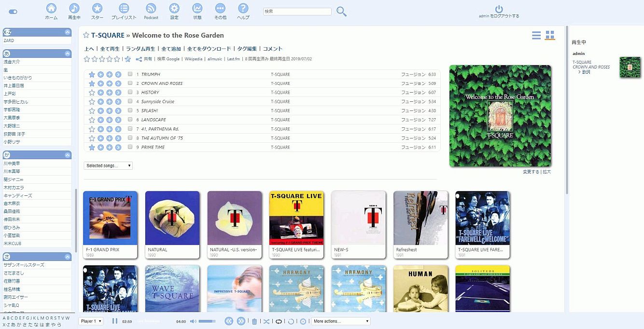644x329 pixels.
Task: Switch to list view icon
Action: pos(536,35)
